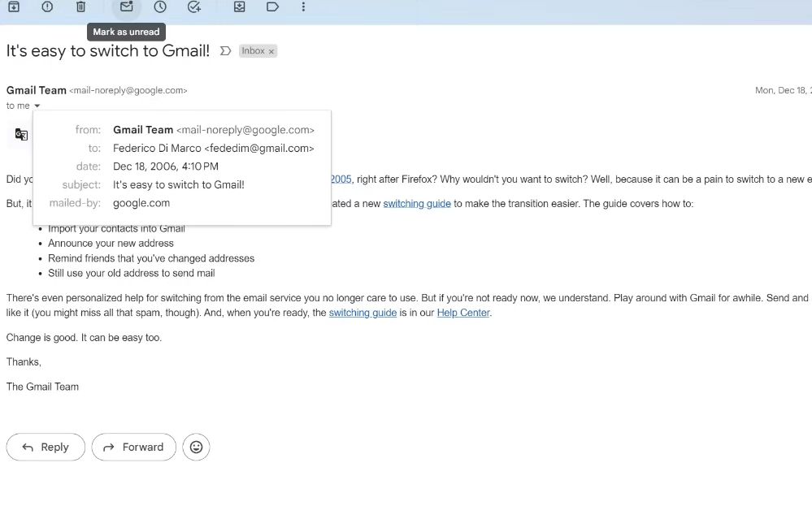This screenshot has height=506, width=812.
Task: Forward this email
Action: click(x=133, y=447)
